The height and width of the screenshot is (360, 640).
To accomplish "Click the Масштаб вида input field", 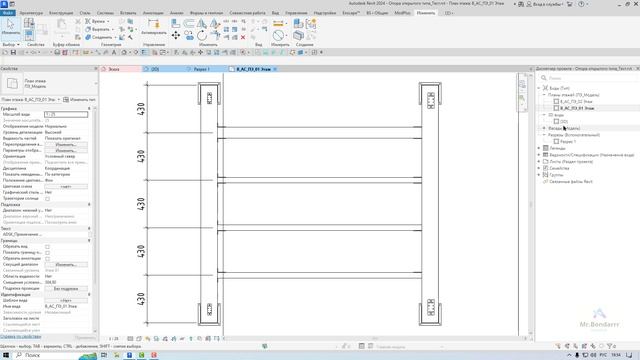I will point(66,115).
